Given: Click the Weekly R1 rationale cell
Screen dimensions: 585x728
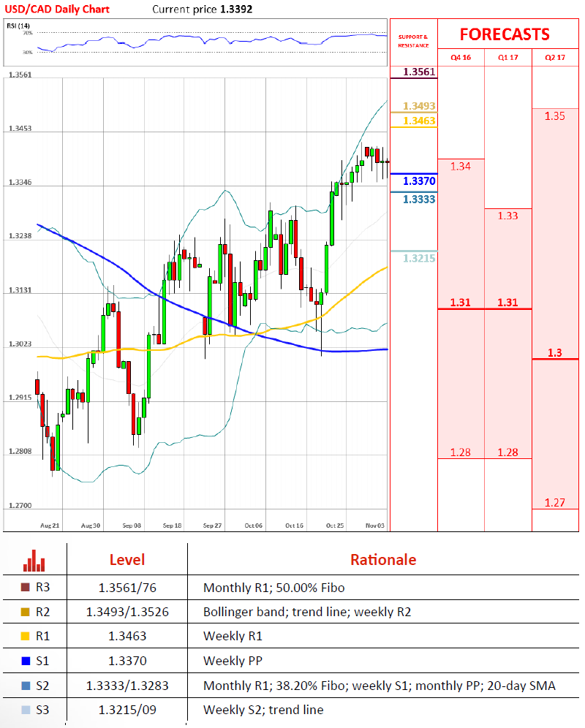Looking at the screenshot, I should (233, 636).
